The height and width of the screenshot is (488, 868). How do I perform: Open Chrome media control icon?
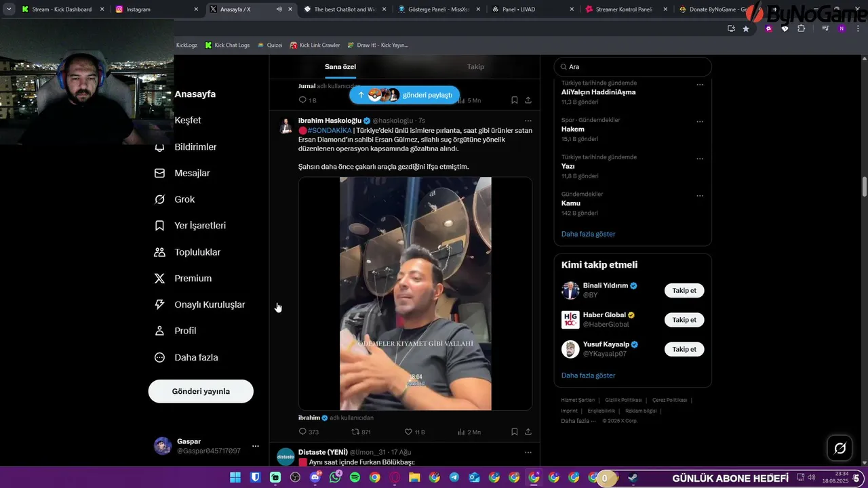[825, 28]
